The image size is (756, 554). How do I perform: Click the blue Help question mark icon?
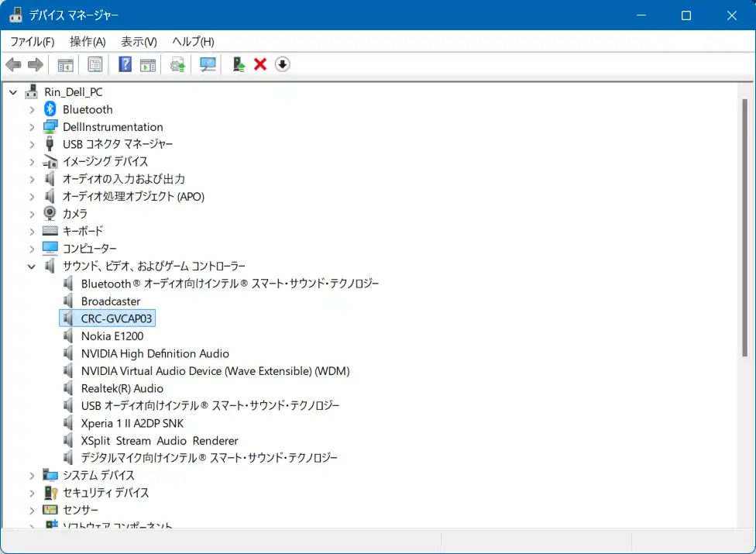125,64
